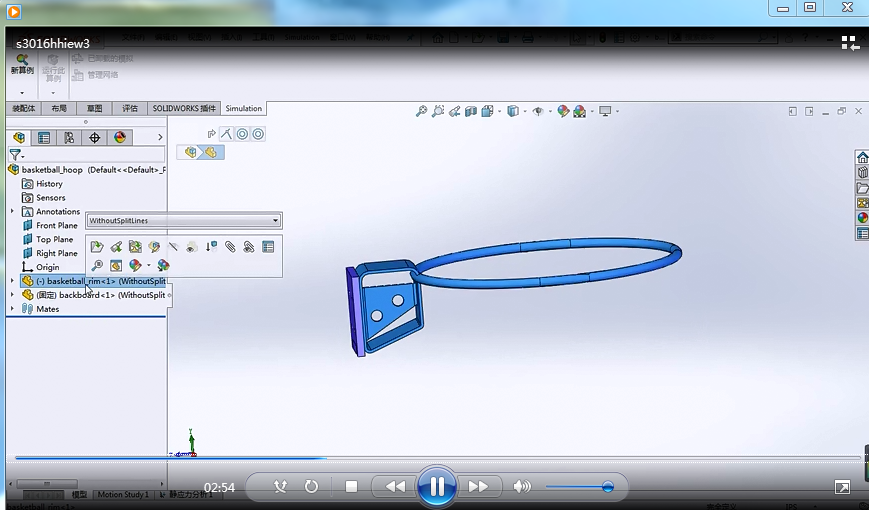869x510 pixels.
Task: Switch to the Simulation tab
Action: pyautogui.click(x=244, y=109)
